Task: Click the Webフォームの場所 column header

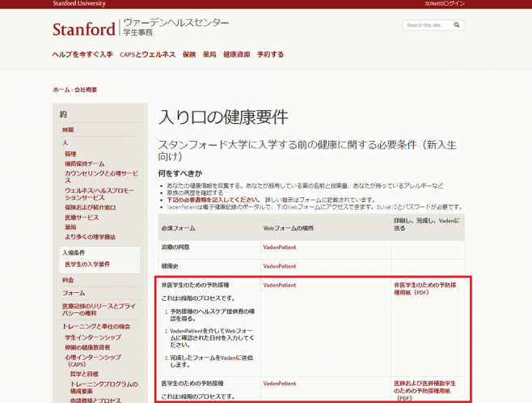Action: pyautogui.click(x=289, y=228)
